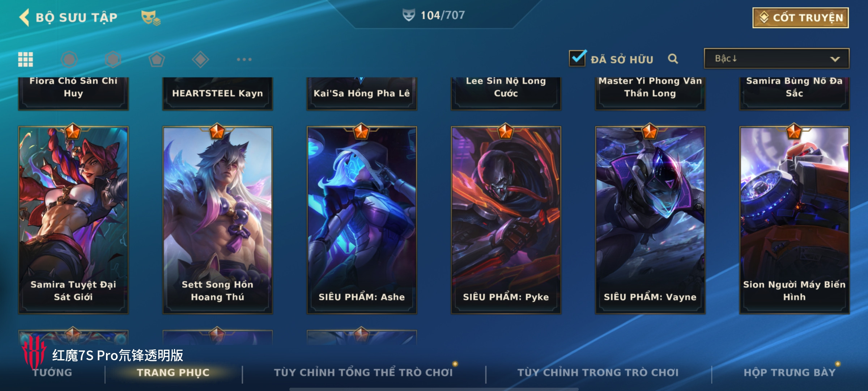Viewport: 868px width, 391px height.
Task: Select the all-skins grid filter icon
Action: click(26, 59)
